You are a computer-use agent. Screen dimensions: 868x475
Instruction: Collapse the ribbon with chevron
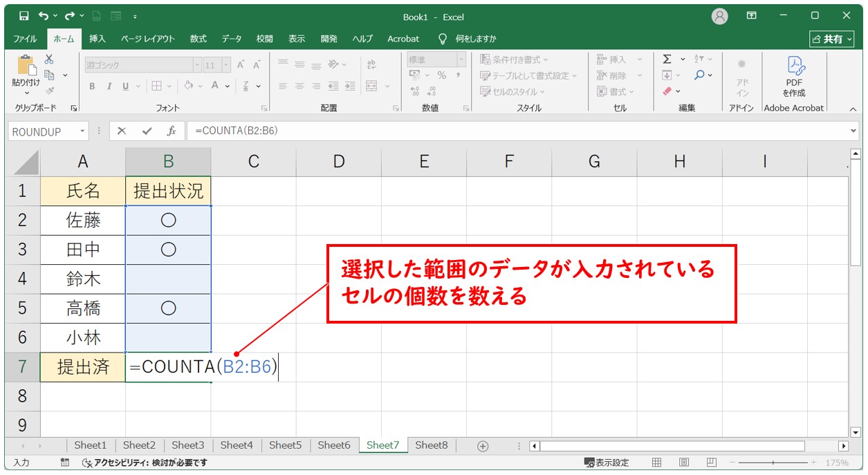point(853,109)
